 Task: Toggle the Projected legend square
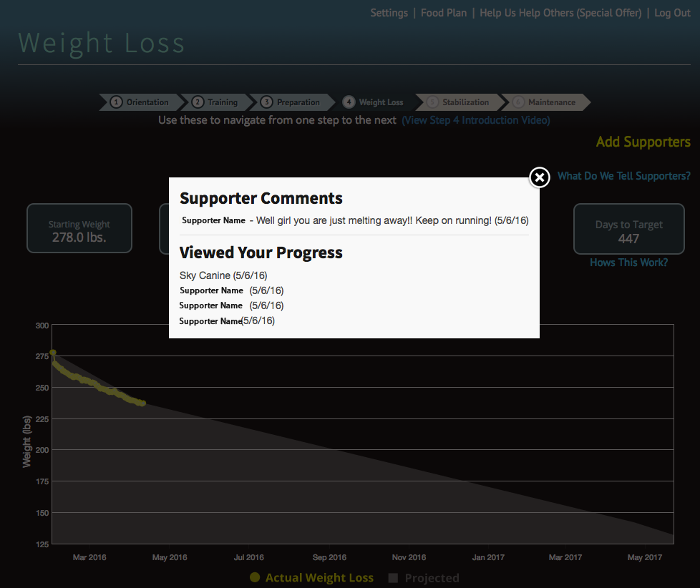393,578
